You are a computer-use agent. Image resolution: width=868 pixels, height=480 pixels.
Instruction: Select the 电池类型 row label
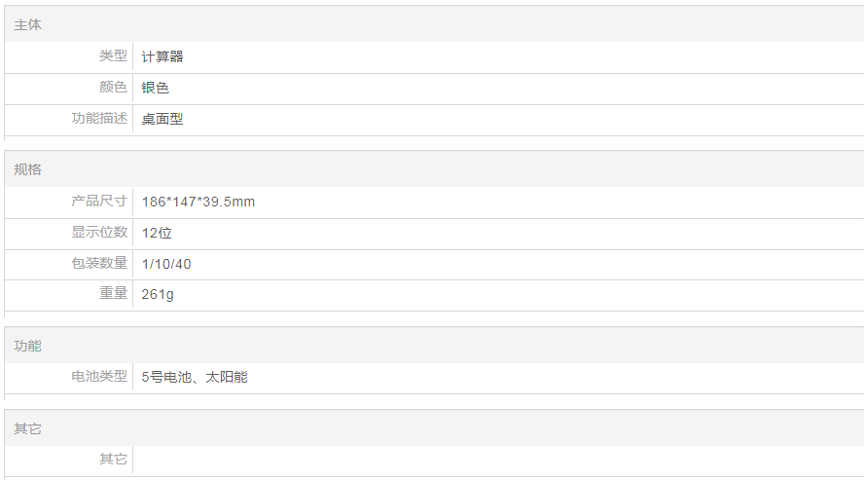(x=99, y=377)
